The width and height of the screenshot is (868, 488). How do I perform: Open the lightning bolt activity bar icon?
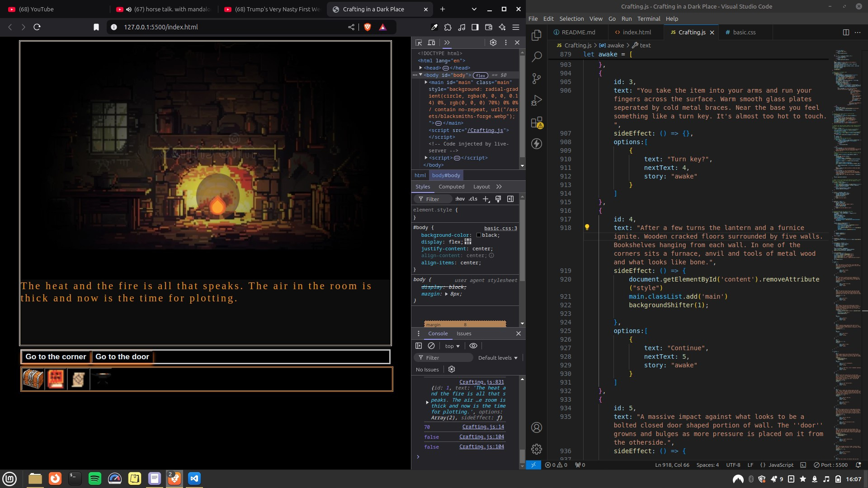pos(537,144)
